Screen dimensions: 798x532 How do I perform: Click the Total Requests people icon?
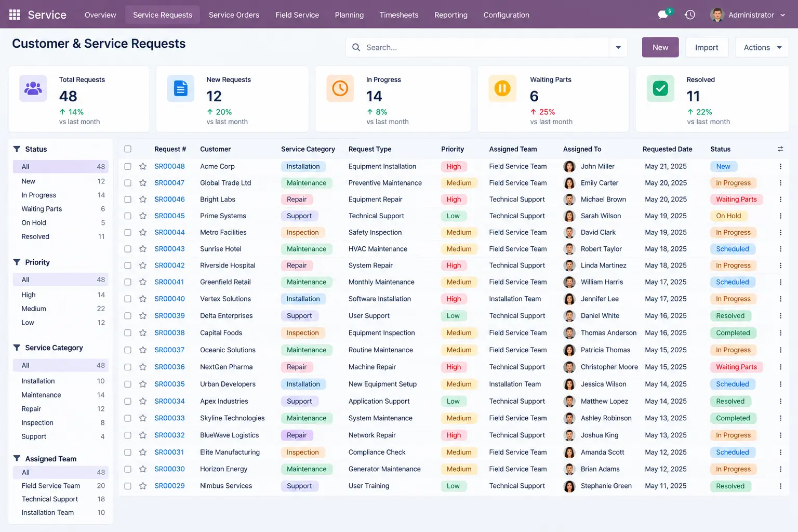tap(33, 88)
